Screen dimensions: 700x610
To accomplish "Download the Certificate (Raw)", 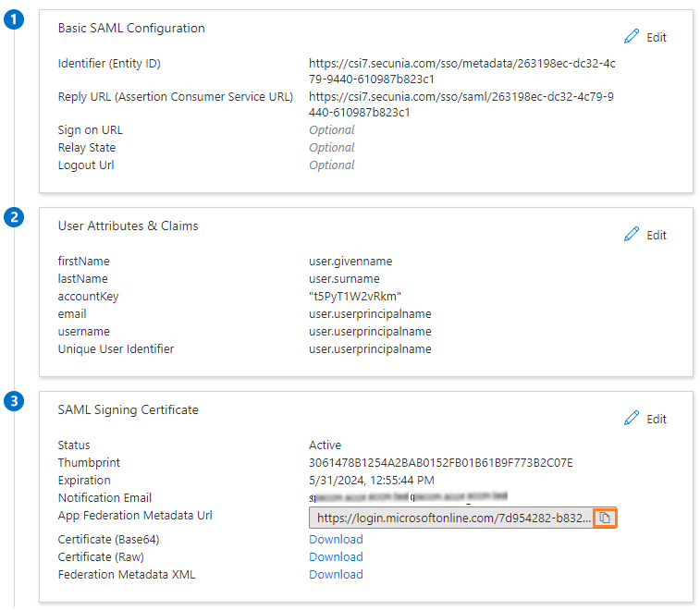I will (x=336, y=557).
